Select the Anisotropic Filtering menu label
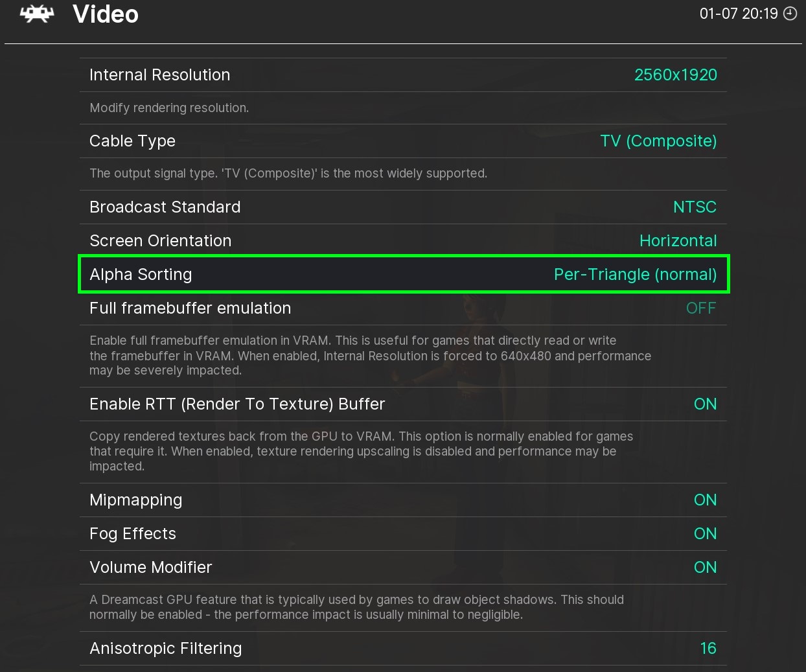This screenshot has height=672, width=806. click(165, 648)
